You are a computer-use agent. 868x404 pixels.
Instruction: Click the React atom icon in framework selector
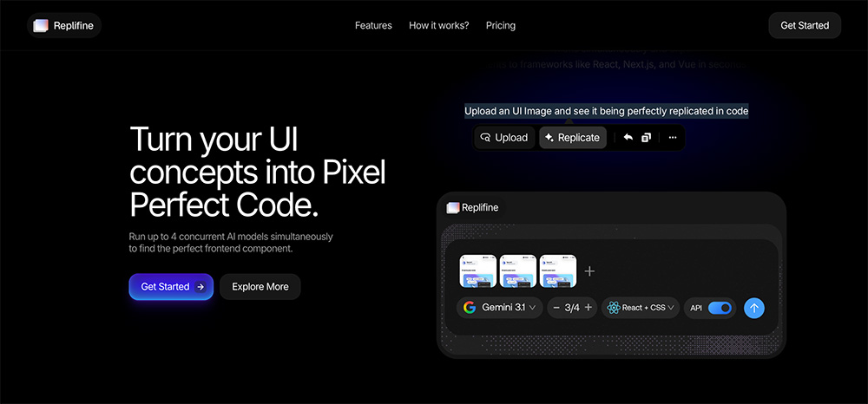(x=613, y=308)
